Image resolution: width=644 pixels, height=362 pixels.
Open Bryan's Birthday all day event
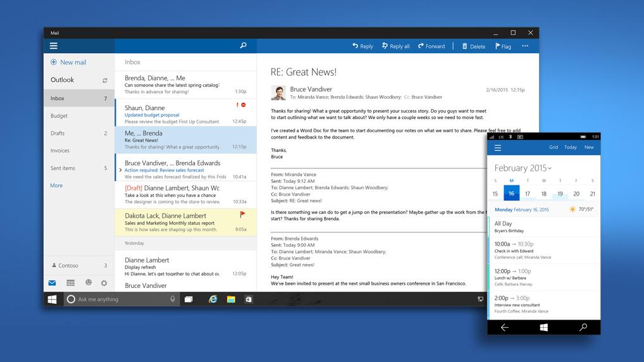(545, 227)
